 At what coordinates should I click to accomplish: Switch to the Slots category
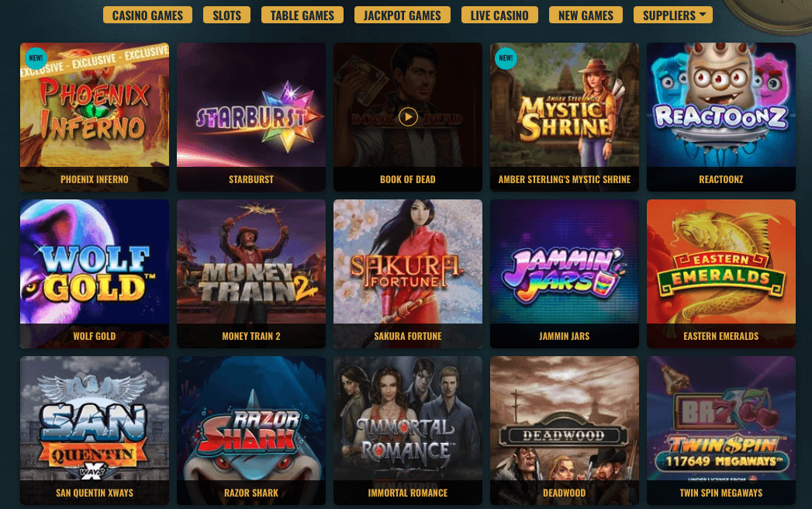coord(226,15)
